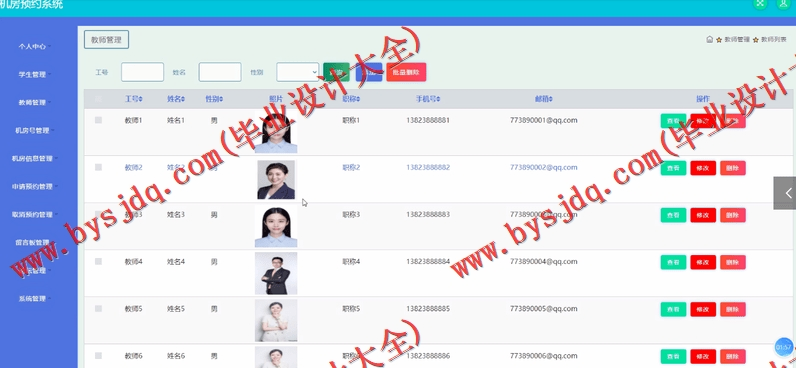This screenshot has width=796, height=368.
Task: Check the checkbox for row 教师5
Action: 98,309
